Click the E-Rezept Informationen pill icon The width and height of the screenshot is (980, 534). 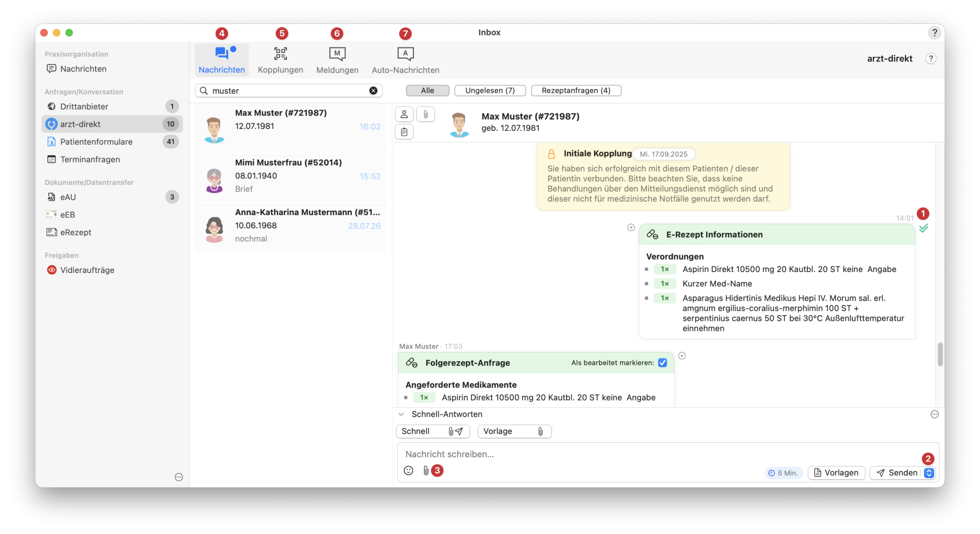[x=653, y=234]
